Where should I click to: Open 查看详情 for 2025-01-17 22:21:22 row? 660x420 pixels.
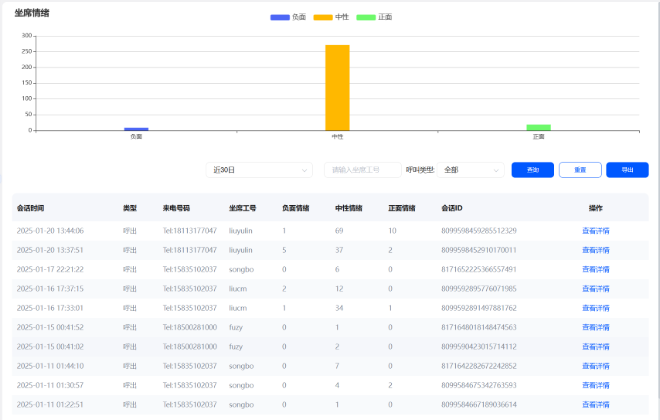595,269
